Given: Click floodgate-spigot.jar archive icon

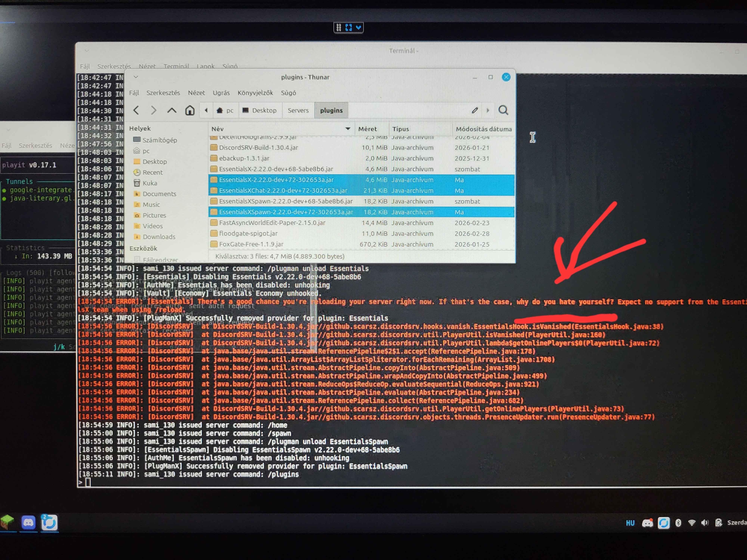Looking at the screenshot, I should pos(214,234).
